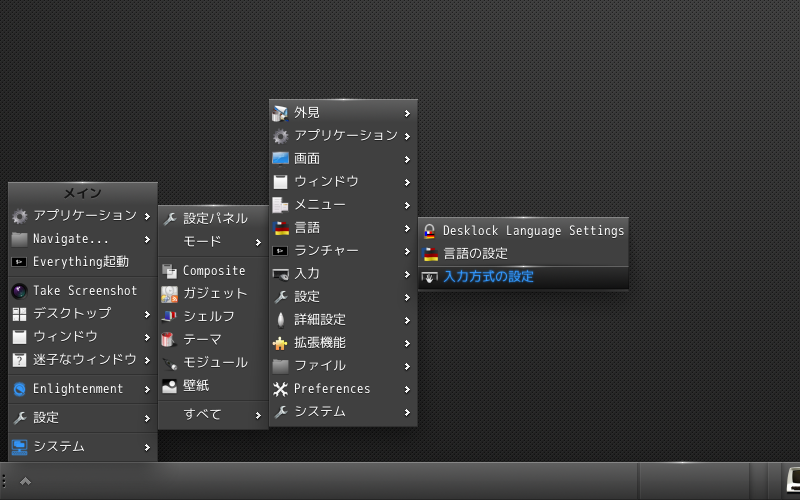Click gear icon beside アプリケーション in メイン menu
The height and width of the screenshot is (500, 800).
coord(19,216)
